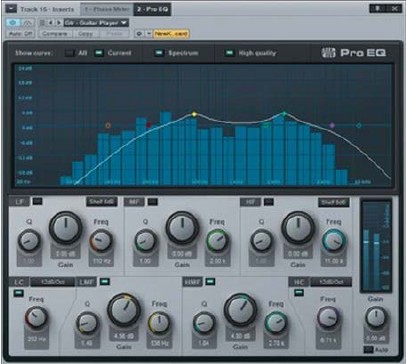Image resolution: width=406 pixels, height=364 pixels.
Task: Open the LF Shelf 6dB type dropdown
Action: pyautogui.click(x=102, y=202)
